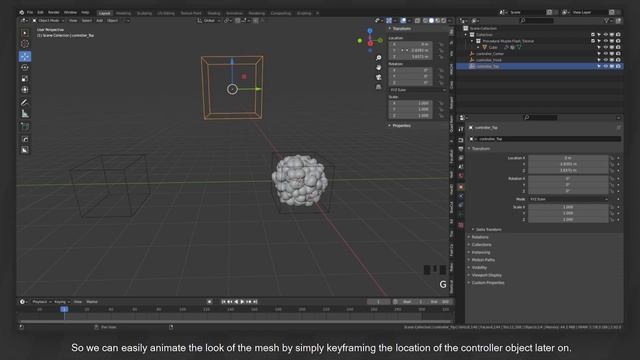Open timeline Playback popover
Image resolution: width=640 pixels, height=360 pixels.
click(x=41, y=302)
